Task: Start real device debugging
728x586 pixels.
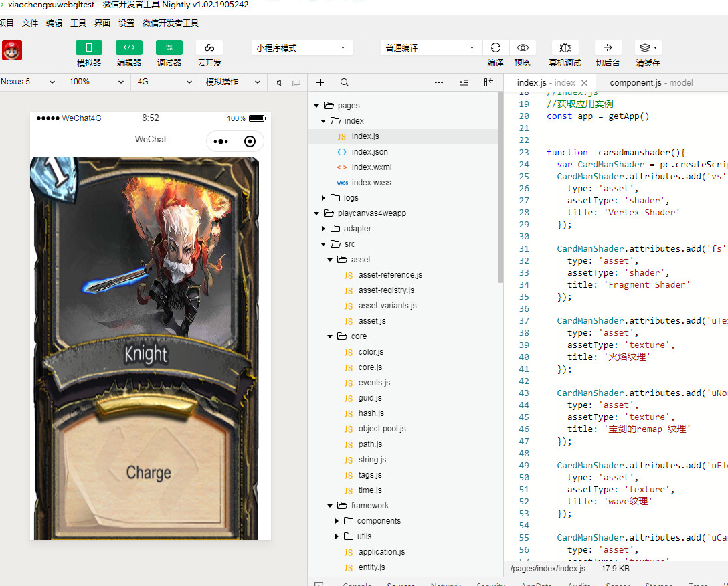Action: (565, 48)
